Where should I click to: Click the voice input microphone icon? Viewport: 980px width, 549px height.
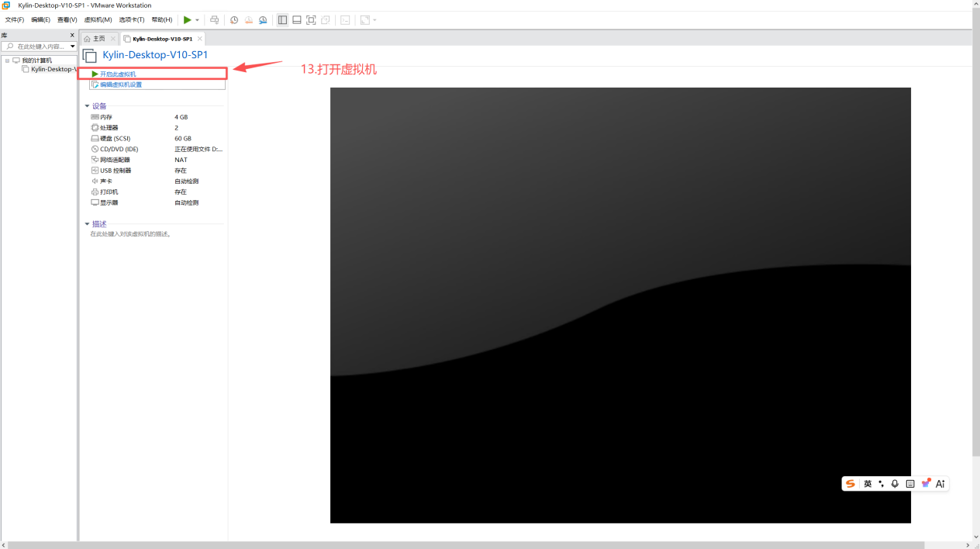point(895,484)
